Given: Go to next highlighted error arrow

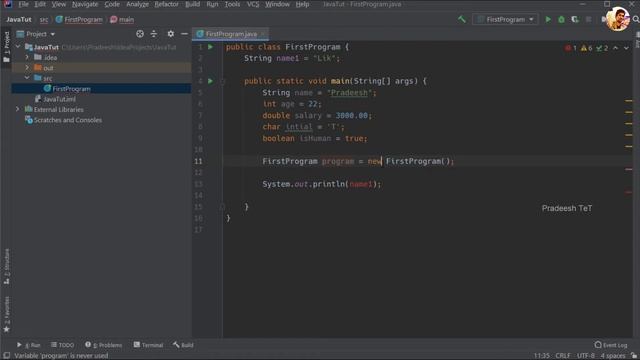Looking at the screenshot, I should pyautogui.click(x=626, y=48).
